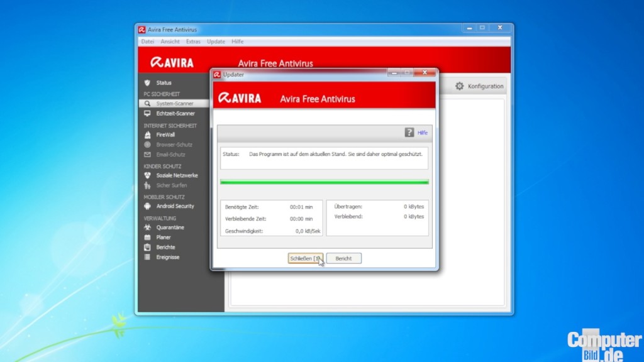The width and height of the screenshot is (644, 362).
Task: Click the question mark help icon in Updater
Action: point(409,132)
